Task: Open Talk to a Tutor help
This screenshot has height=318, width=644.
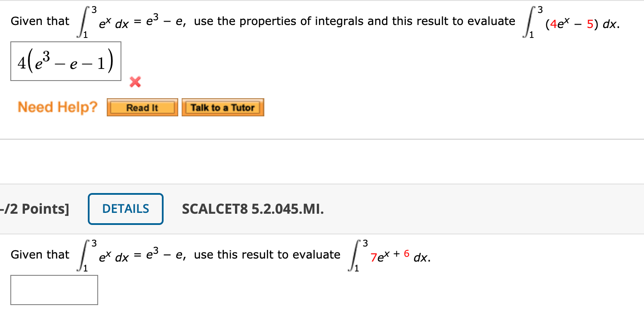Action: [x=223, y=107]
